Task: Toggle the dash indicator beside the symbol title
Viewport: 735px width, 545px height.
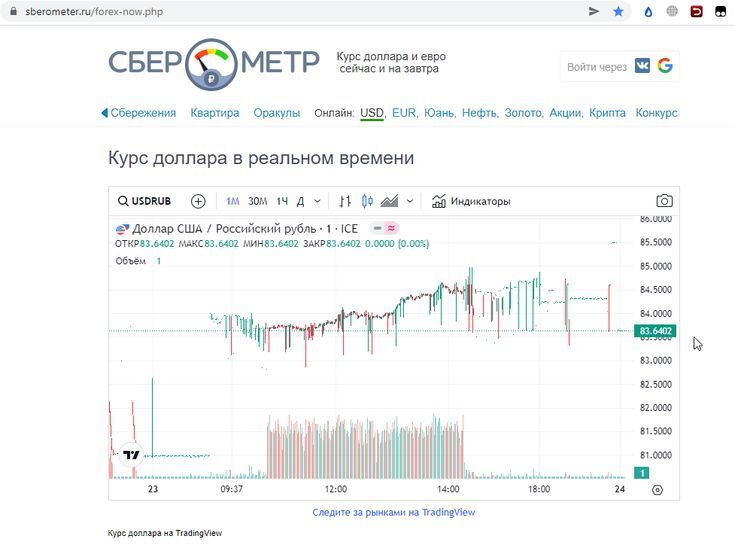Action: click(377, 228)
